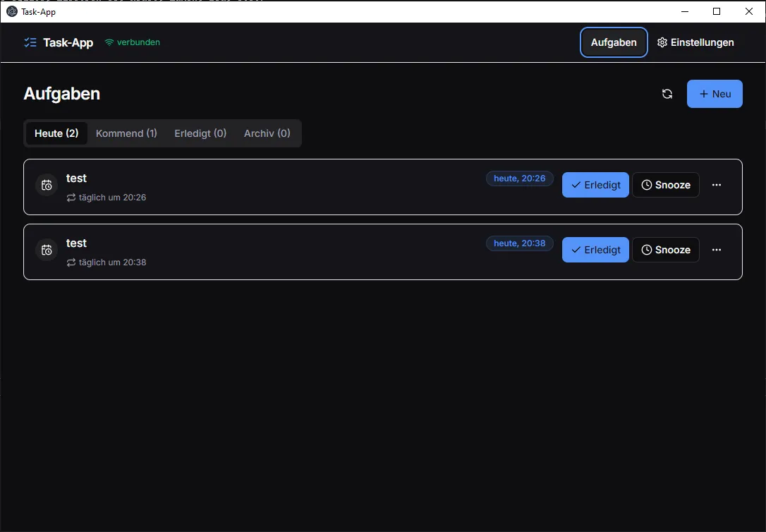Click the heute, 20:38 due badge

click(519, 243)
